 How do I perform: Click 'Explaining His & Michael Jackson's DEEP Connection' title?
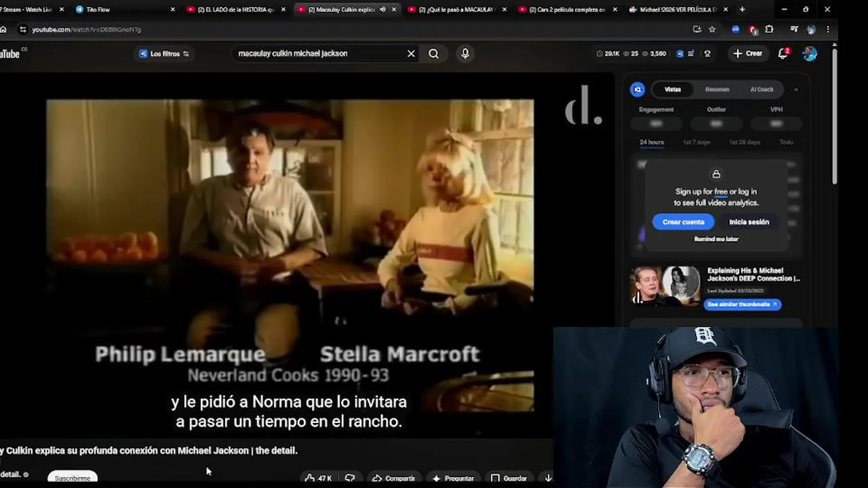point(753,274)
